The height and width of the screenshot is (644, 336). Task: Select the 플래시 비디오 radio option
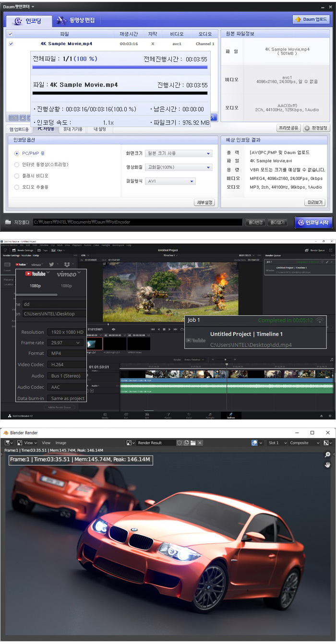coord(17,176)
